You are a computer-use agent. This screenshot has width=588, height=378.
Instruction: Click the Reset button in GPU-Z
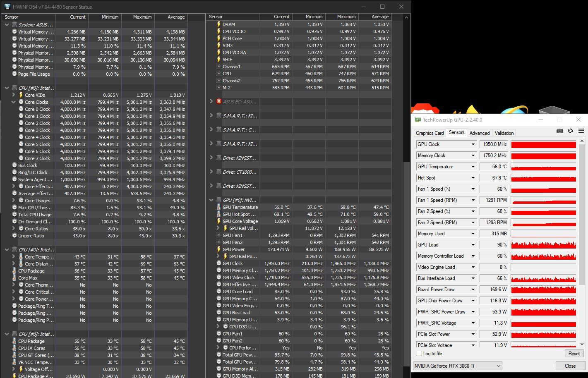574,354
